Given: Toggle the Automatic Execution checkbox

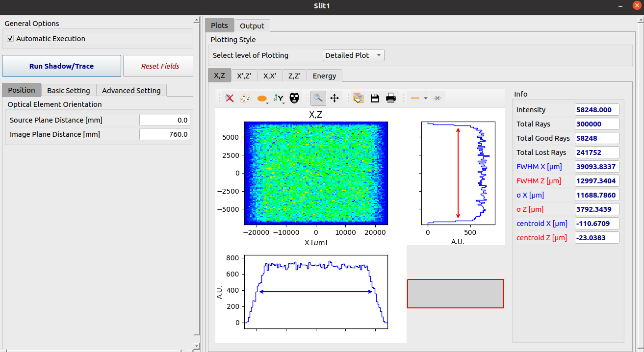Looking at the screenshot, I should [x=10, y=39].
